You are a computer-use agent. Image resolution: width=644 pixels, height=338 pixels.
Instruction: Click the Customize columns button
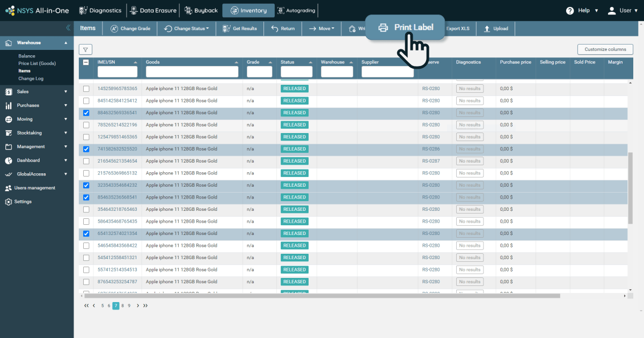coord(605,49)
